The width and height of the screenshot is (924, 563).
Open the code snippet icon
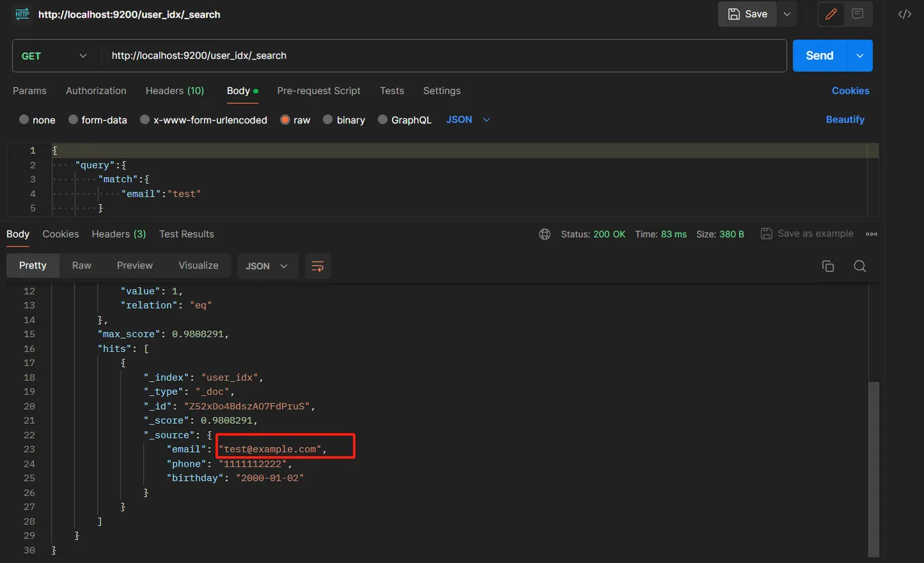905,14
